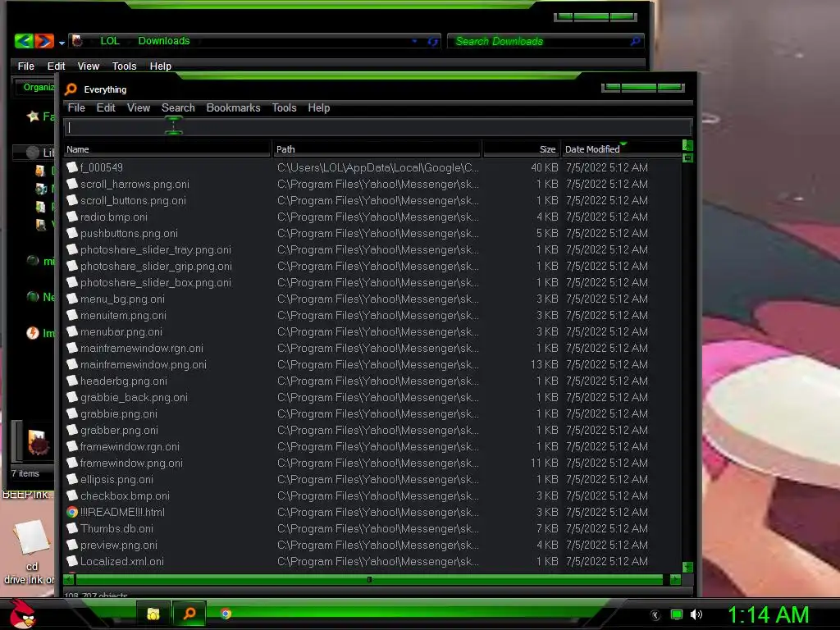
Task: Click the horizontal scrollbar right arrow in Everything
Action: [676, 579]
